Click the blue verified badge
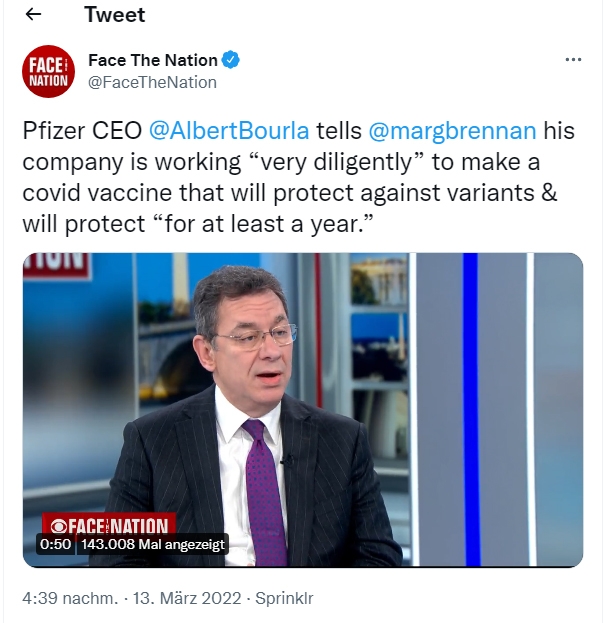This screenshot has height=623, width=609. (x=230, y=60)
